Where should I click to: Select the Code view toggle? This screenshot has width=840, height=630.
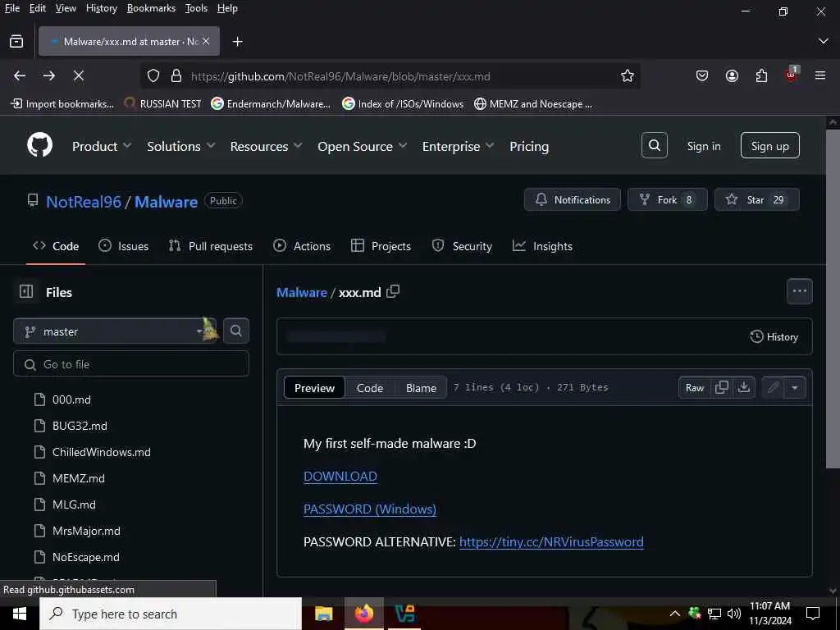tap(370, 388)
